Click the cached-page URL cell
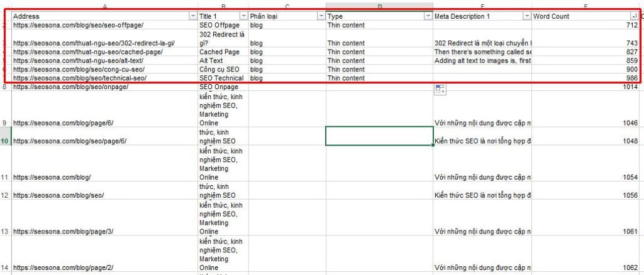Image resolution: width=644 pixels, height=275 pixels. click(x=104, y=51)
